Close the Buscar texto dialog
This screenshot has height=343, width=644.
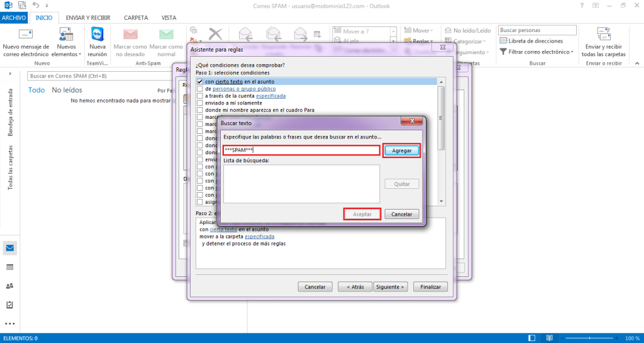click(x=412, y=121)
